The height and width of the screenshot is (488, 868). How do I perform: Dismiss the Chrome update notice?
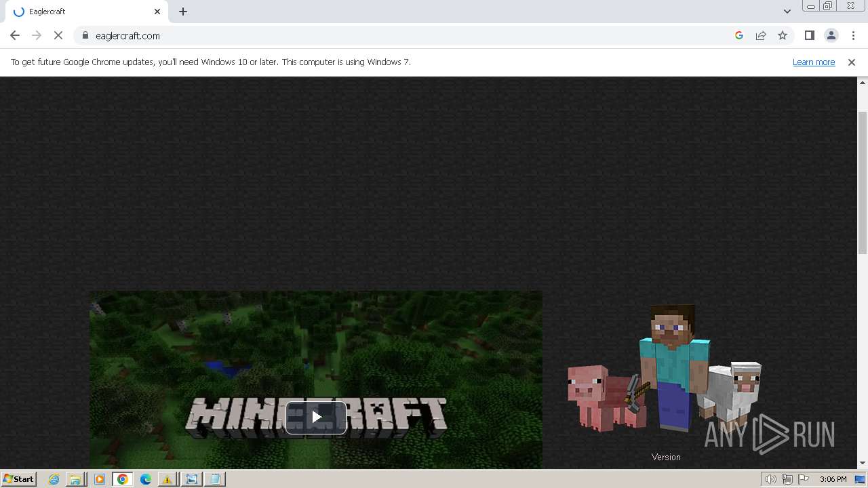pyautogui.click(x=852, y=62)
